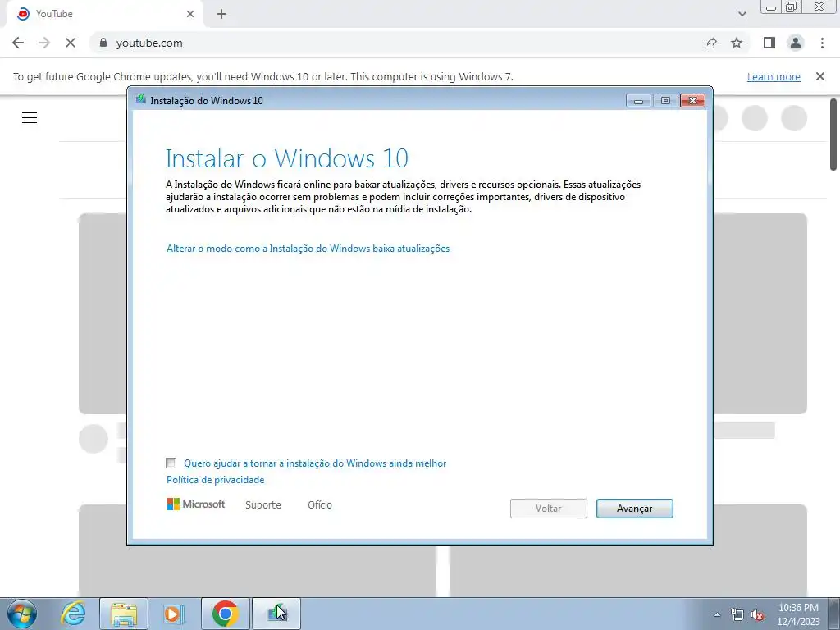Switch to Chrome in the taskbar
Screen dimensions: 840x630
[226, 614]
